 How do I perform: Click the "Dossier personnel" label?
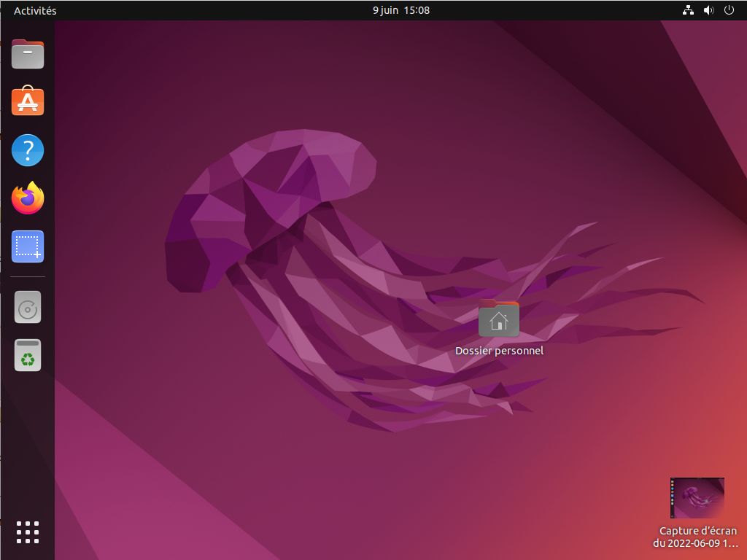(x=499, y=351)
